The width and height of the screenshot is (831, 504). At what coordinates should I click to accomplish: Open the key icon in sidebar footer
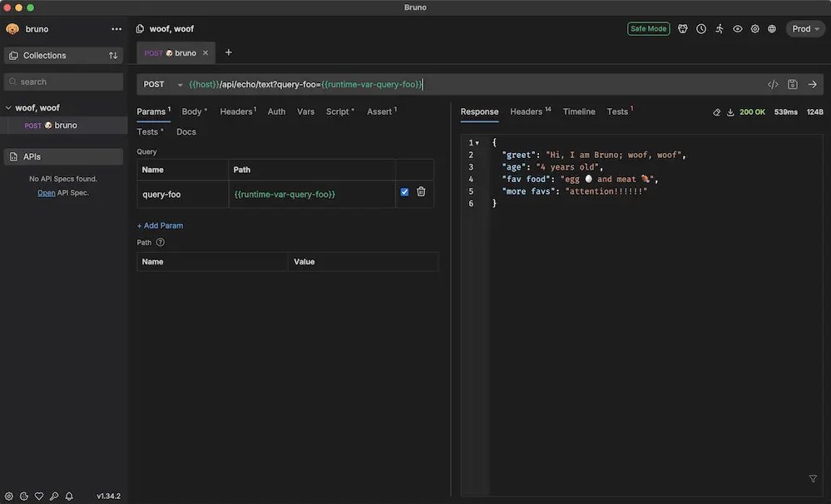(54, 496)
